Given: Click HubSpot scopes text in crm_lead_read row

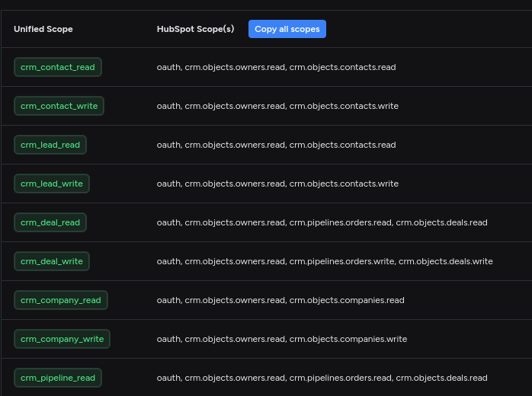Looking at the screenshot, I should click(276, 145).
